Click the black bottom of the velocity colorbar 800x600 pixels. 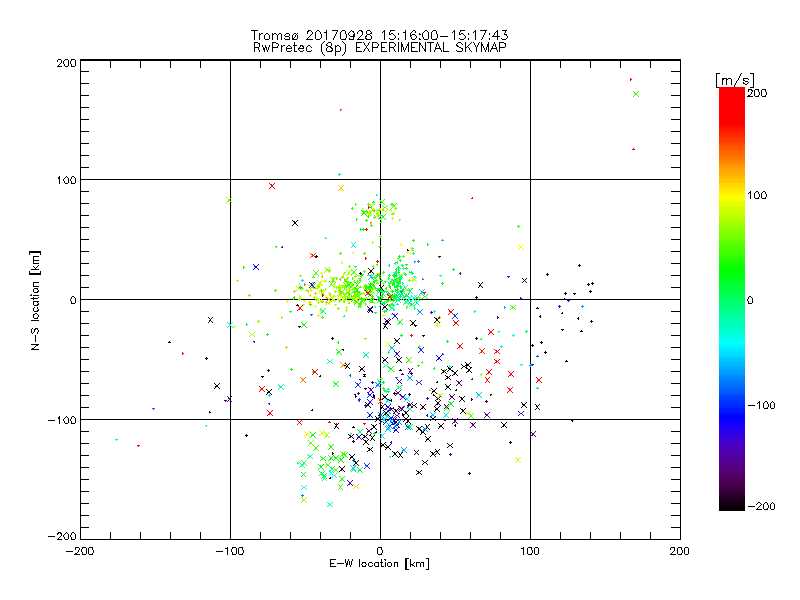click(732, 503)
